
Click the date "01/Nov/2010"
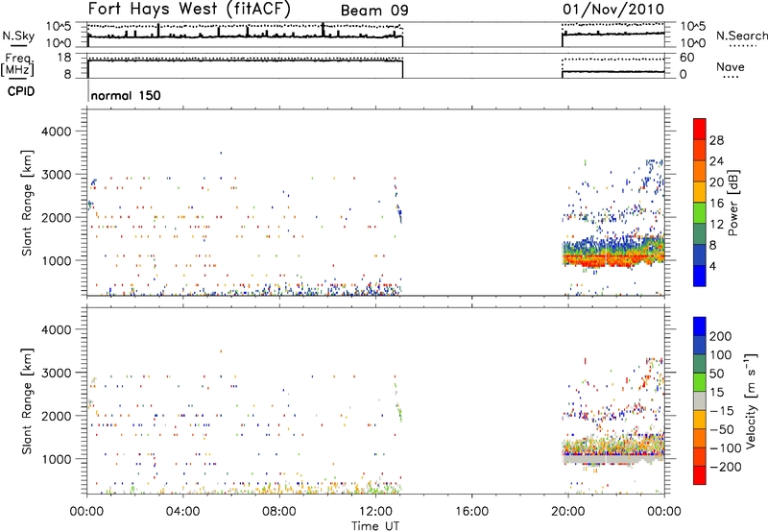(x=613, y=9)
